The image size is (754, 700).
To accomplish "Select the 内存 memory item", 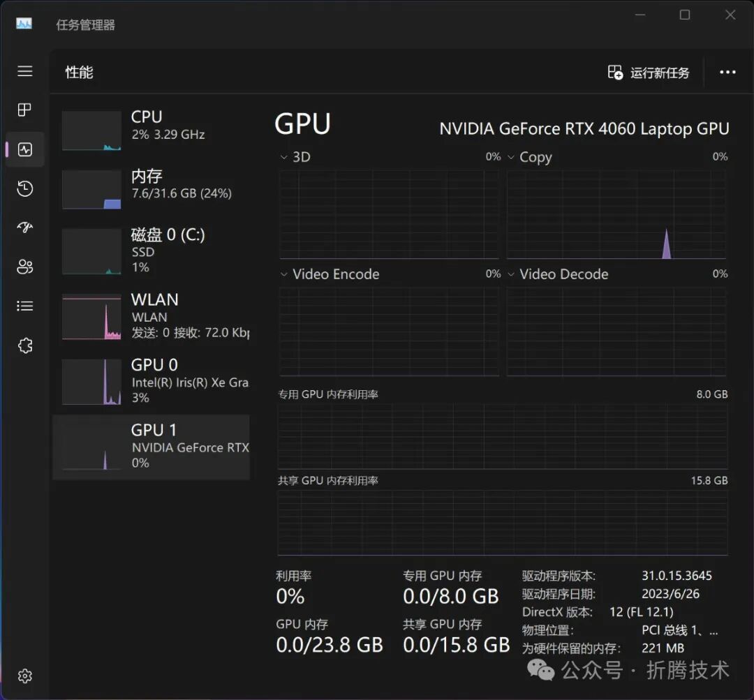I will coord(151,188).
